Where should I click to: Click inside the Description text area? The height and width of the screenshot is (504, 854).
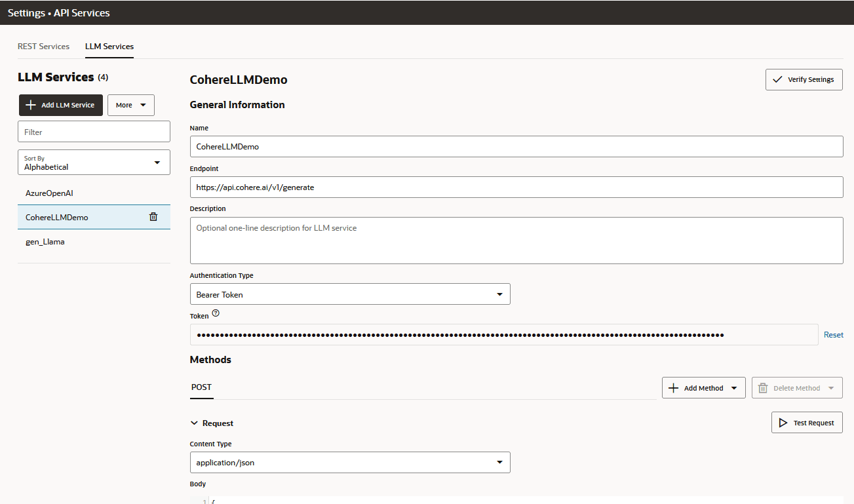(x=516, y=241)
